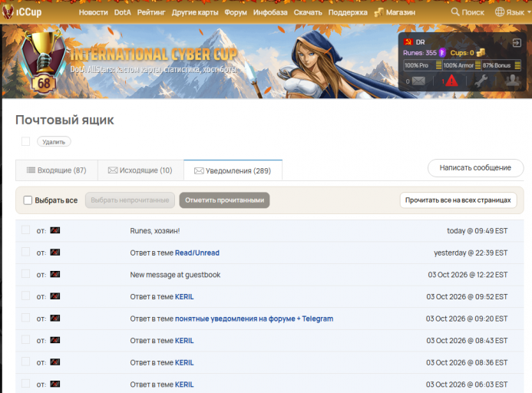
Task: Open KERIL topic link from 06:03
Action: [184, 385]
